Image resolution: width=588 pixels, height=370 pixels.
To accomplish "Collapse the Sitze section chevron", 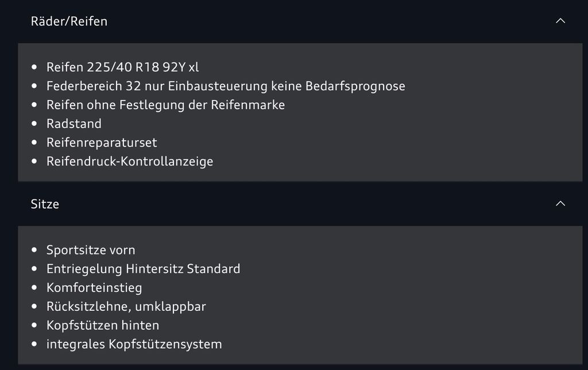I will pos(560,204).
